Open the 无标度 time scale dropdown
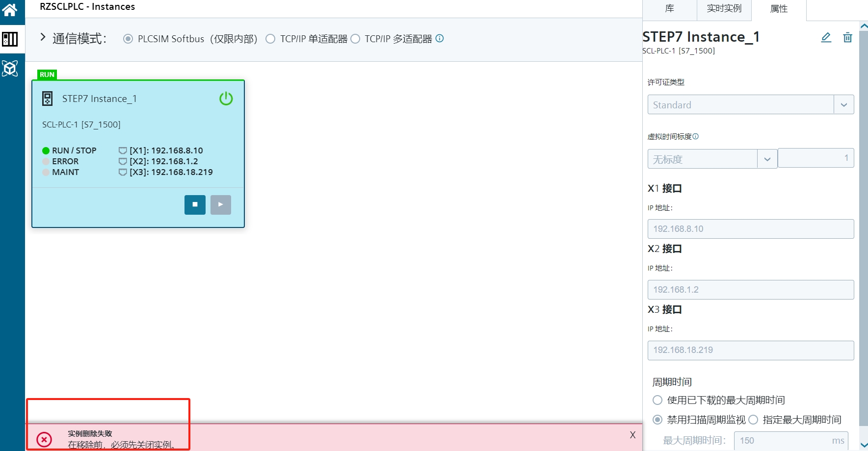This screenshot has width=868, height=451. click(767, 159)
